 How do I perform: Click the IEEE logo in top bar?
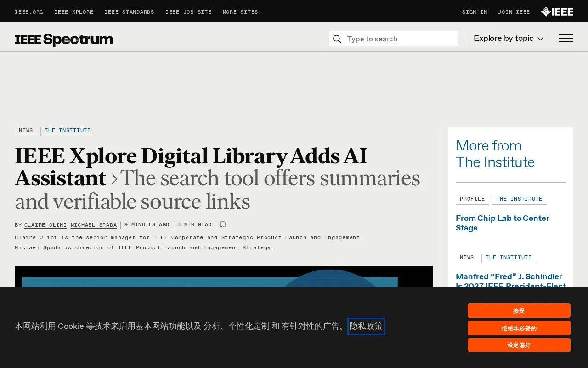click(x=557, y=12)
